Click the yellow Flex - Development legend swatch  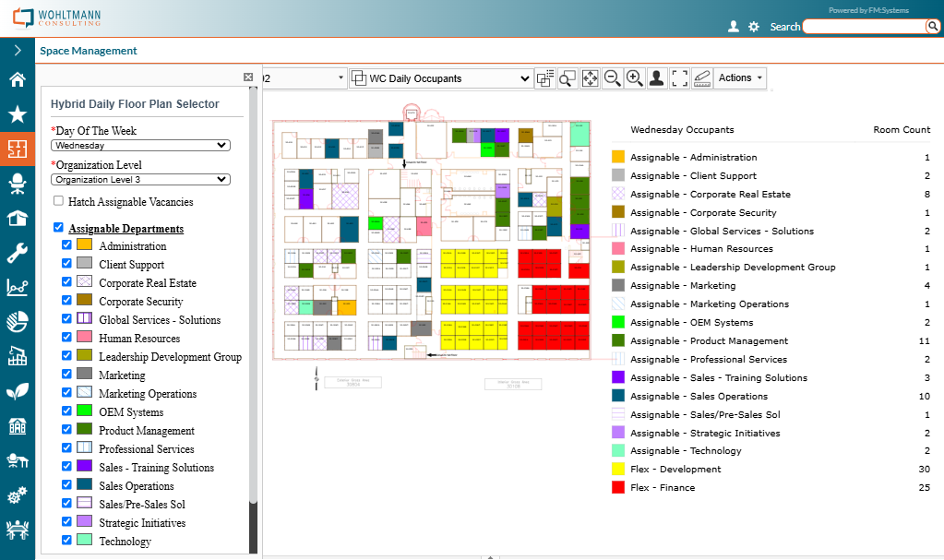618,470
